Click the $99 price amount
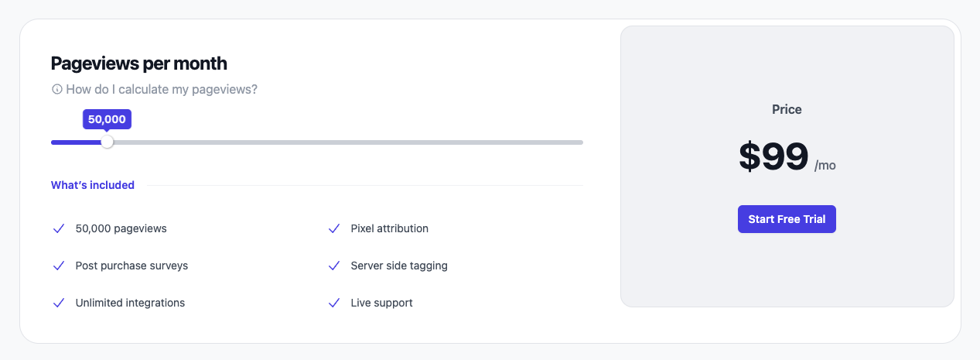Screen dimensions: 980x360 click(773, 156)
